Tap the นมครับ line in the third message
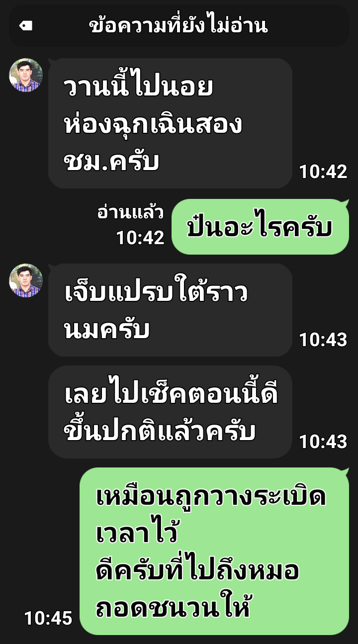 click(107, 330)
